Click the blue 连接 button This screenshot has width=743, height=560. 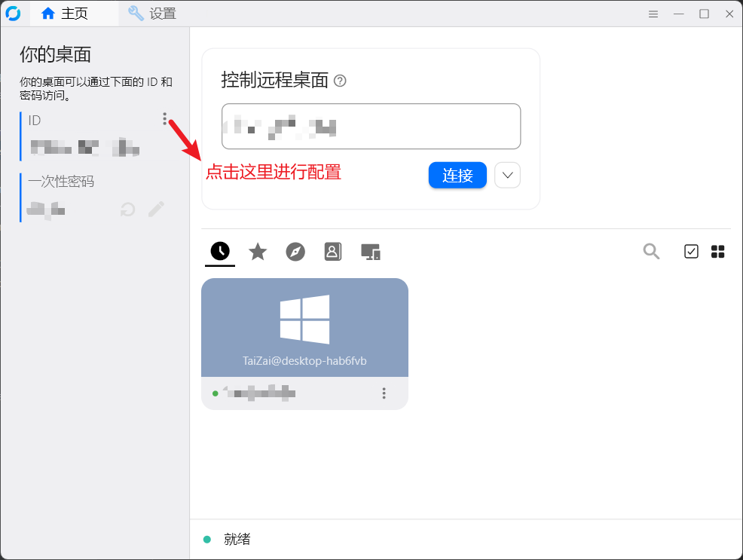(x=457, y=176)
